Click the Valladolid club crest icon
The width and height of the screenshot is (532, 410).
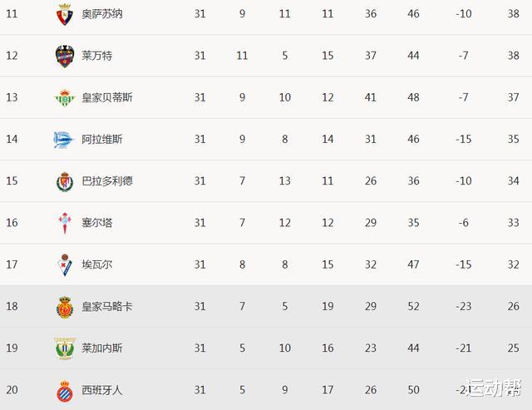[65, 181]
